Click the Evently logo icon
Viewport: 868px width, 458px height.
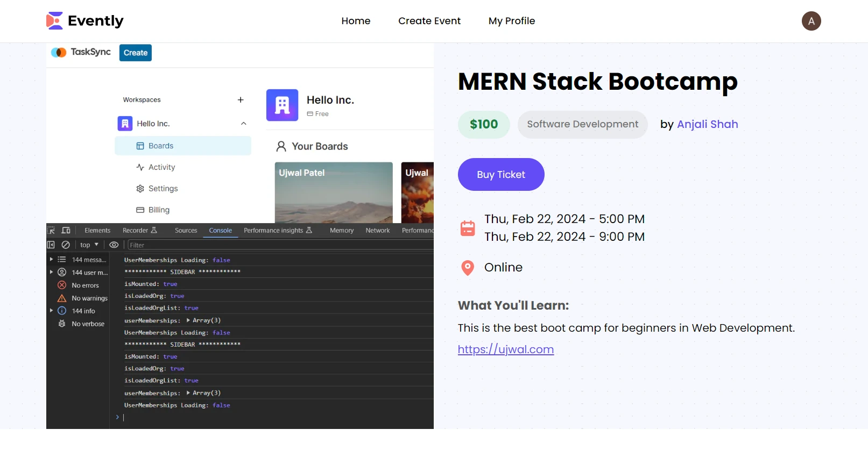[x=54, y=21]
